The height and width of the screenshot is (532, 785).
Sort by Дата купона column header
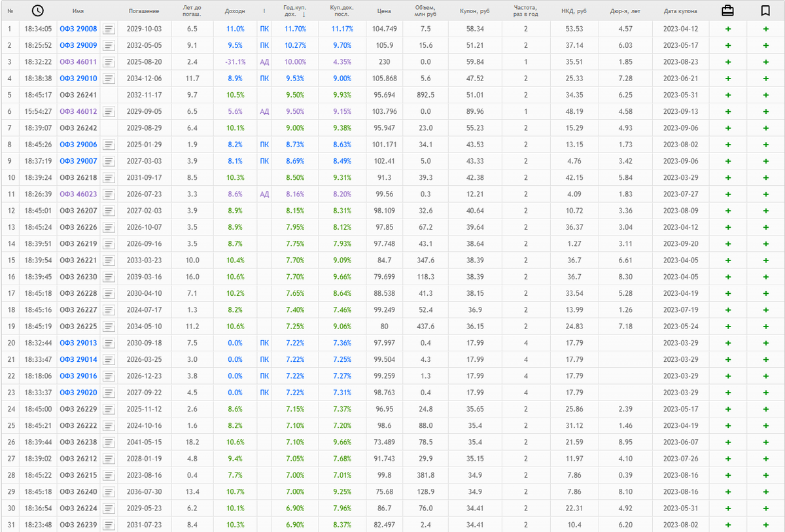click(x=680, y=11)
